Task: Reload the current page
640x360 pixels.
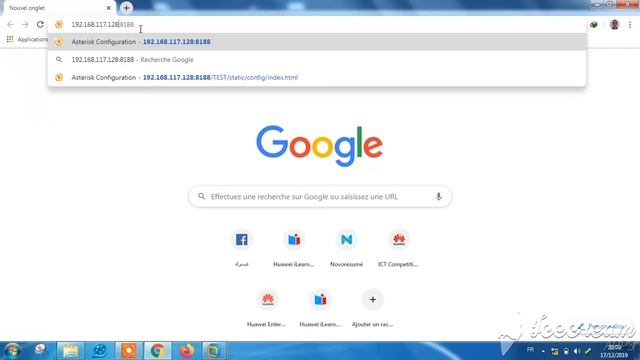Action: (x=40, y=24)
